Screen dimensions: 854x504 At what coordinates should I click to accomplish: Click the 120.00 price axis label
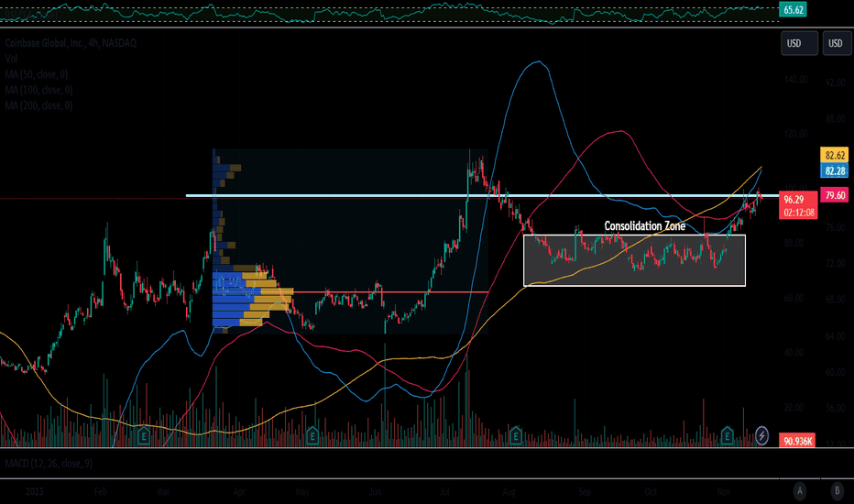[795, 134]
